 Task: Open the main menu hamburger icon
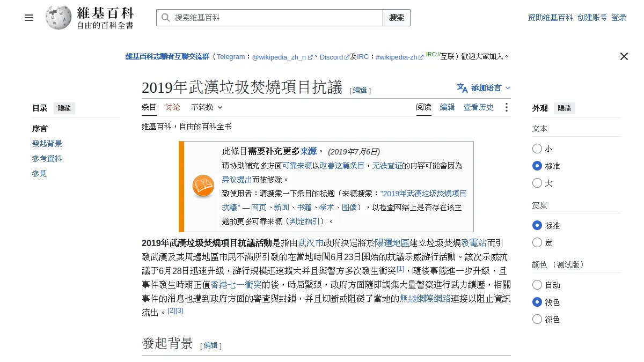click(x=29, y=18)
